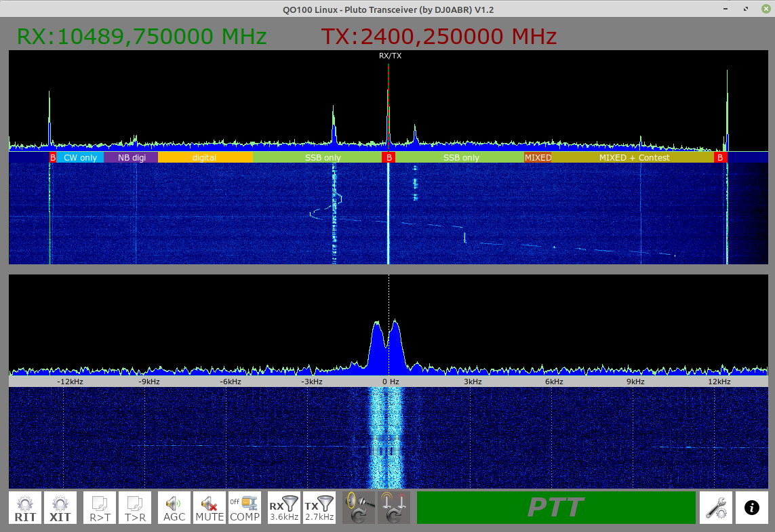The height and width of the screenshot is (532, 775).
Task: Click the MIXED + Contest band segment
Action: tap(634, 157)
